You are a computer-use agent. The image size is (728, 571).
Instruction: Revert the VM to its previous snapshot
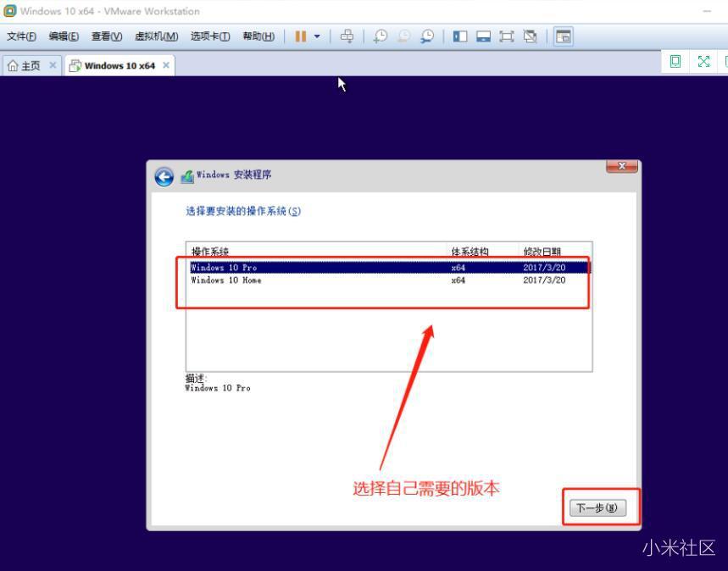pyautogui.click(x=404, y=36)
